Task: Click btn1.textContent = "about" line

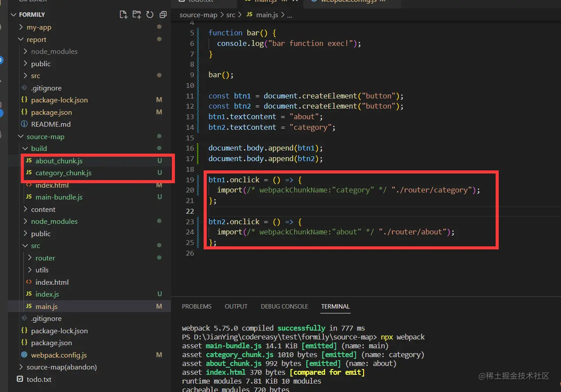Action: tap(266, 117)
